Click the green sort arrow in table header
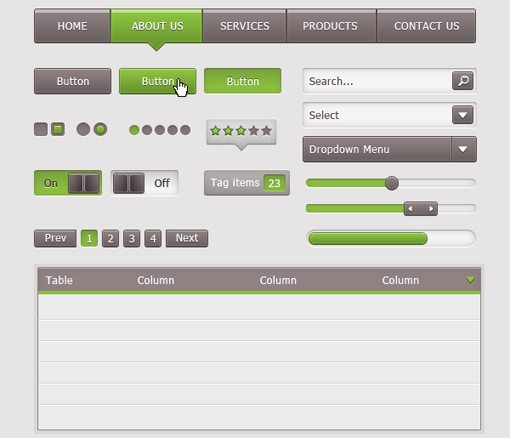Image resolution: width=510 pixels, height=438 pixels. (x=470, y=279)
